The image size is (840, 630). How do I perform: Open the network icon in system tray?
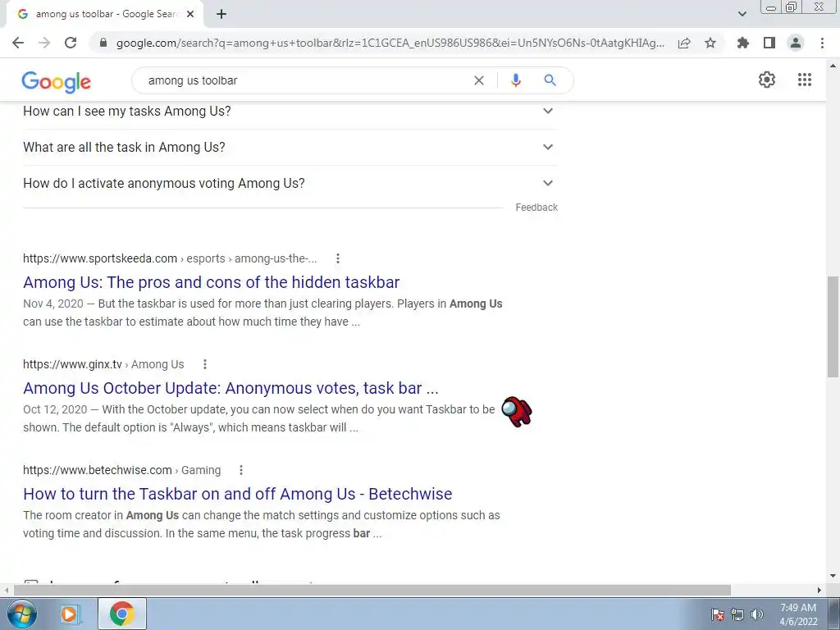(737, 614)
